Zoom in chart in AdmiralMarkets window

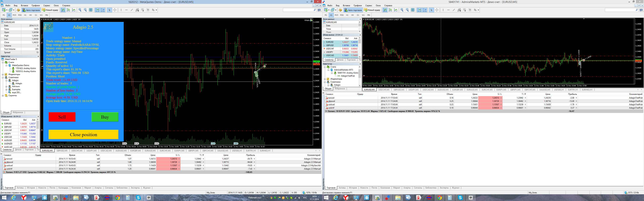click(402, 10)
